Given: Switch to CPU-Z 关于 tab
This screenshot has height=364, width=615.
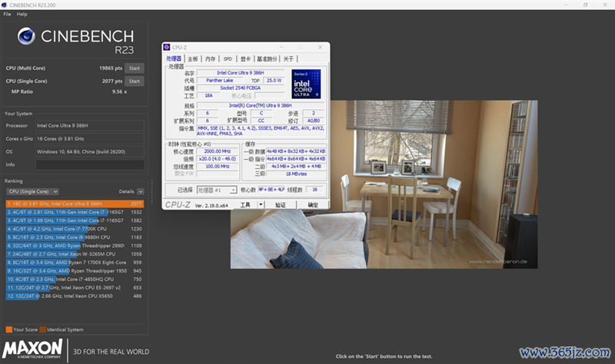Looking at the screenshot, I should pyautogui.click(x=288, y=59).
